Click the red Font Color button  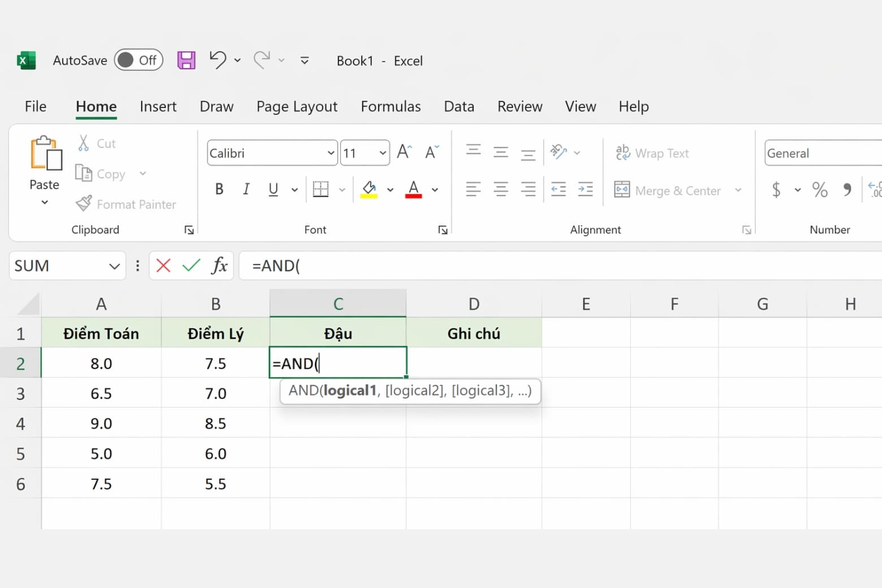[x=414, y=189]
